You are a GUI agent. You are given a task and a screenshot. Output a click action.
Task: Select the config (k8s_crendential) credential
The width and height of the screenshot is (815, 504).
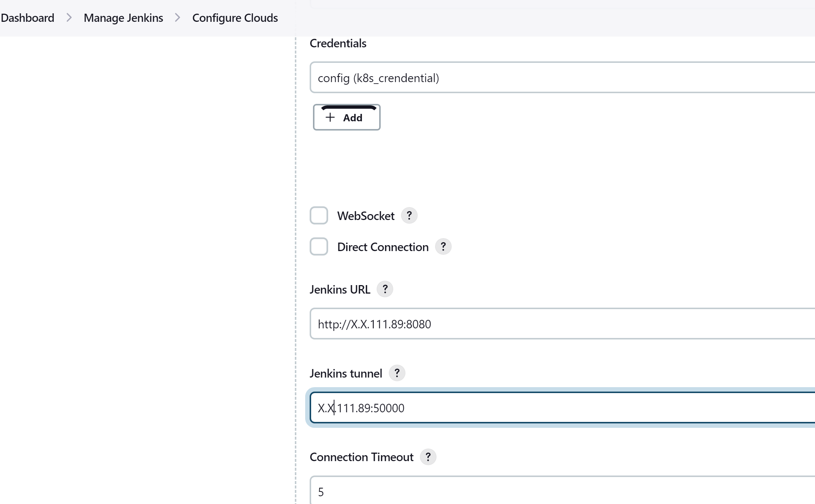click(x=378, y=77)
